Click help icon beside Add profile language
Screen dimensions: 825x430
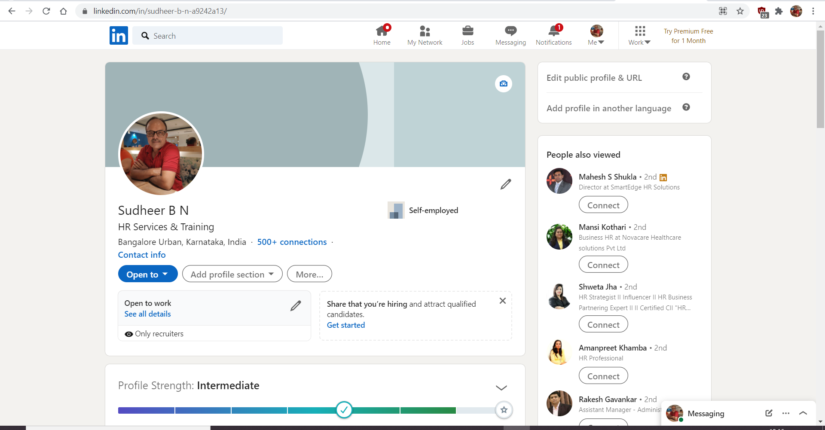pyautogui.click(x=686, y=107)
